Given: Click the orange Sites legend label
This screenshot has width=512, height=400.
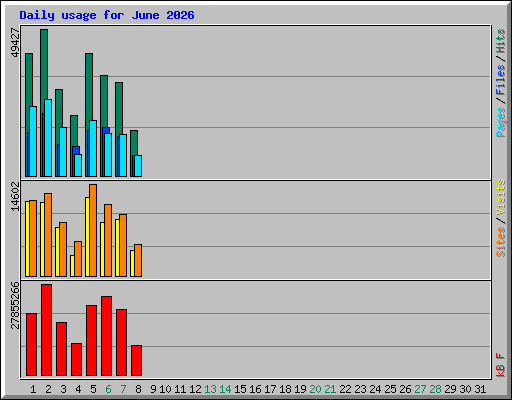Looking at the screenshot, I should click(x=501, y=242).
